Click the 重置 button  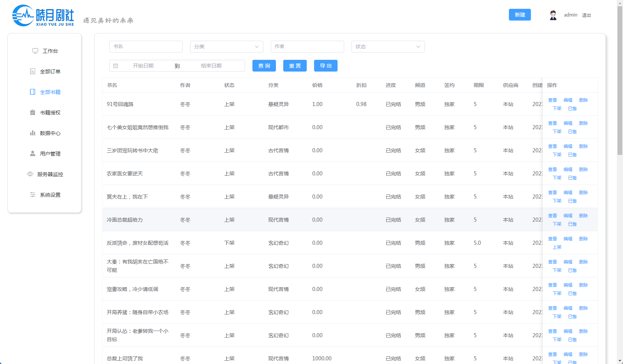(x=295, y=66)
